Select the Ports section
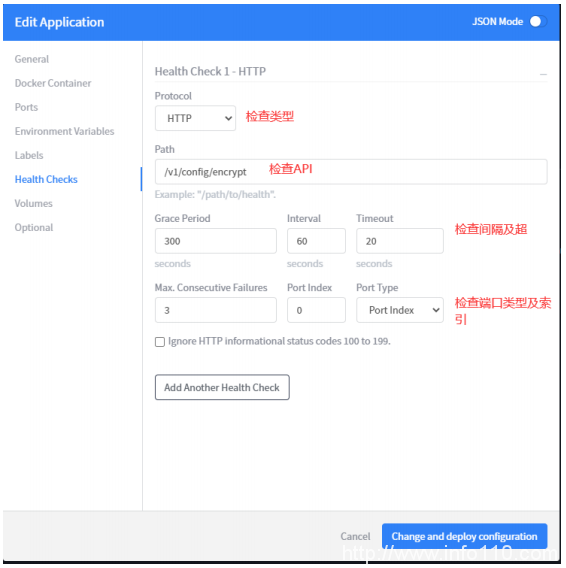Viewport: 566px width, 568px height. (x=26, y=107)
